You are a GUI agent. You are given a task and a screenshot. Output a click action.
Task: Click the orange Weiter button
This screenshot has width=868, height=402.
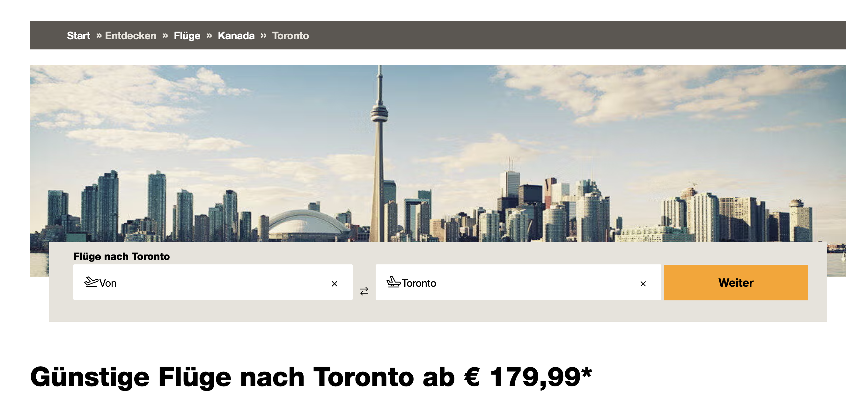click(736, 283)
